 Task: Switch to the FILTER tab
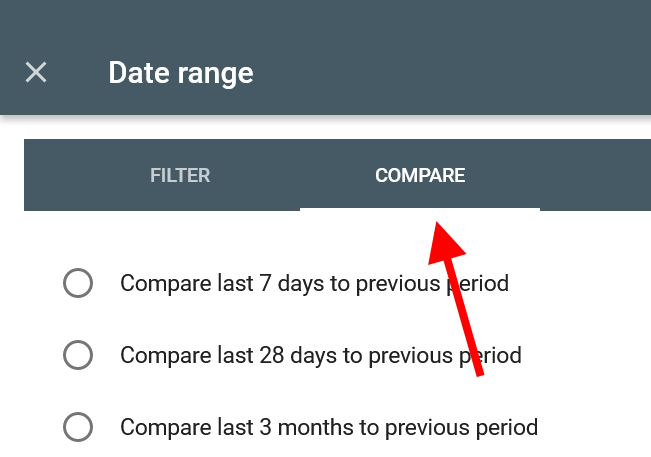point(180,175)
